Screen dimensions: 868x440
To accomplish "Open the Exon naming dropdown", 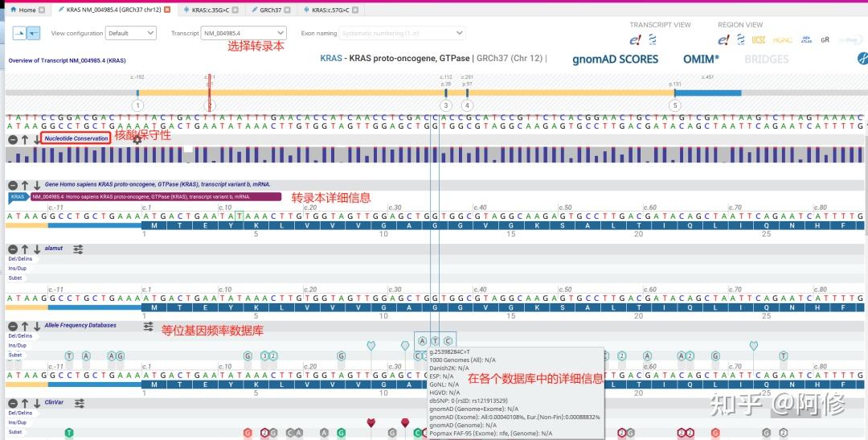I will [402, 33].
